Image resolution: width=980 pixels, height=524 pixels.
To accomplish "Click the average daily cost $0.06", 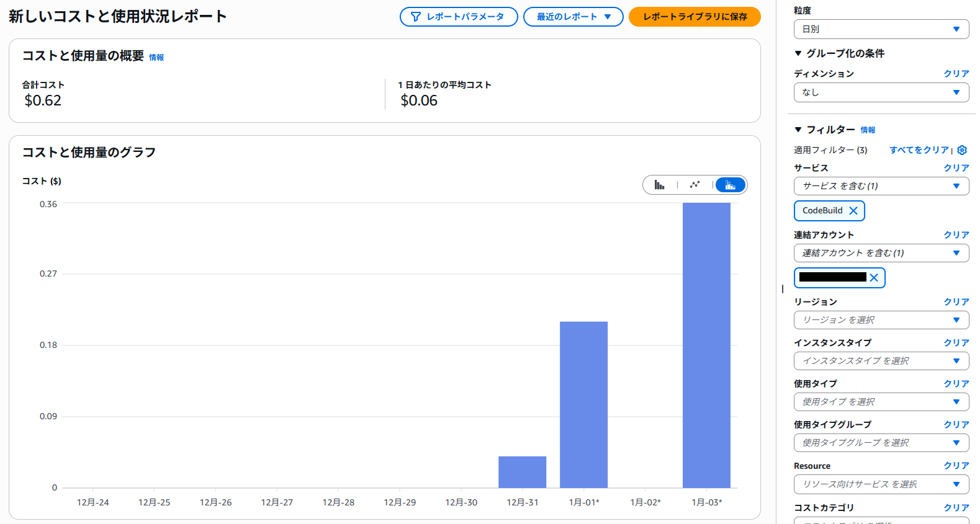I will [419, 100].
